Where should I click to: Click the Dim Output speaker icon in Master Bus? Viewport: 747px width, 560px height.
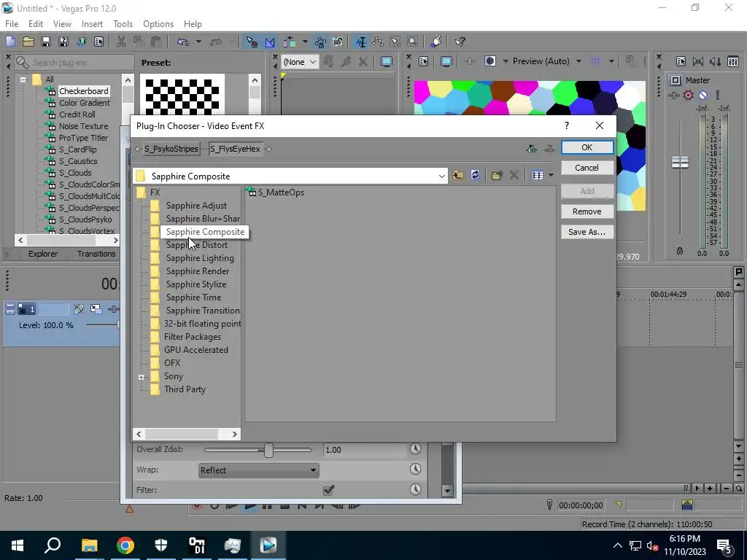coord(715,61)
